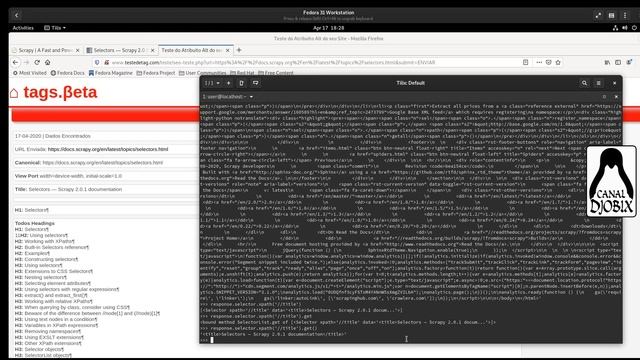
Task: Open User Communities bookmark folder
Action: tap(202, 73)
